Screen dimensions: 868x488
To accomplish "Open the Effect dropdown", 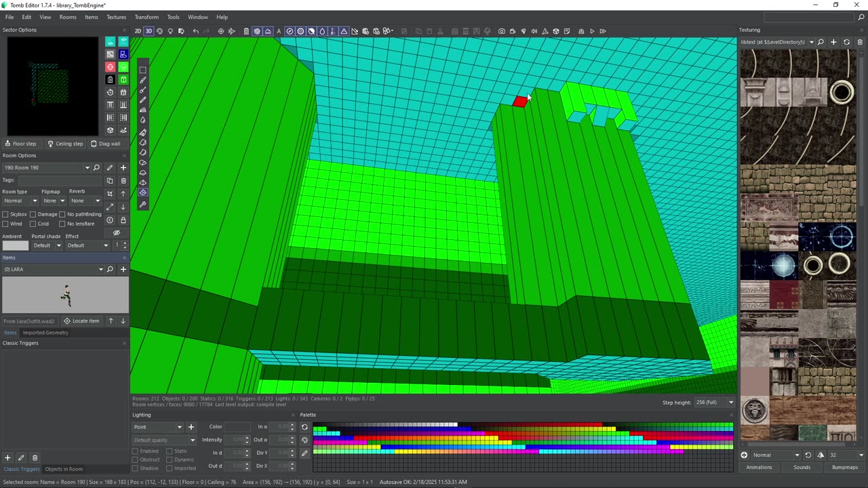I will (x=87, y=245).
